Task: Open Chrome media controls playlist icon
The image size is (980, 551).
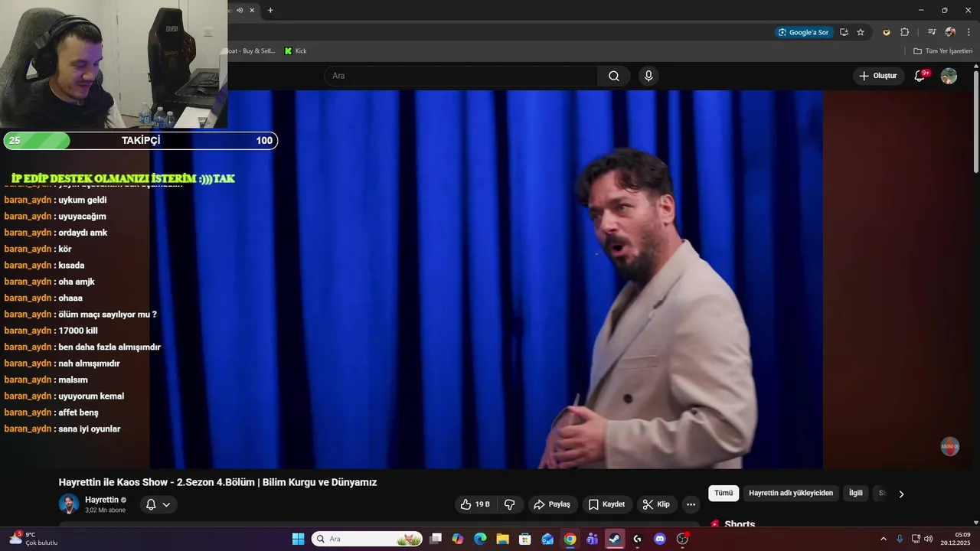Action: tap(932, 32)
